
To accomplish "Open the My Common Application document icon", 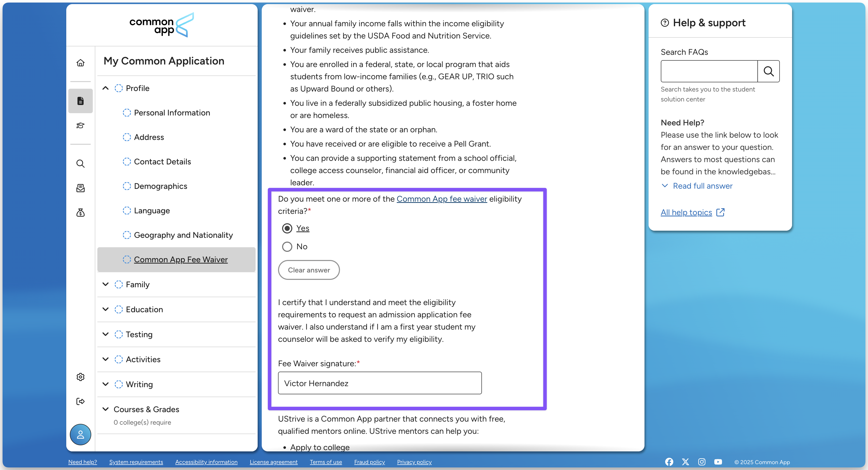I will (80, 101).
